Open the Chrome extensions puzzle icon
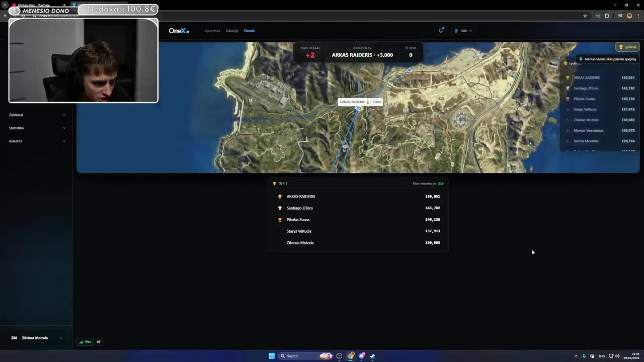The width and height of the screenshot is (644, 362). coord(607,16)
